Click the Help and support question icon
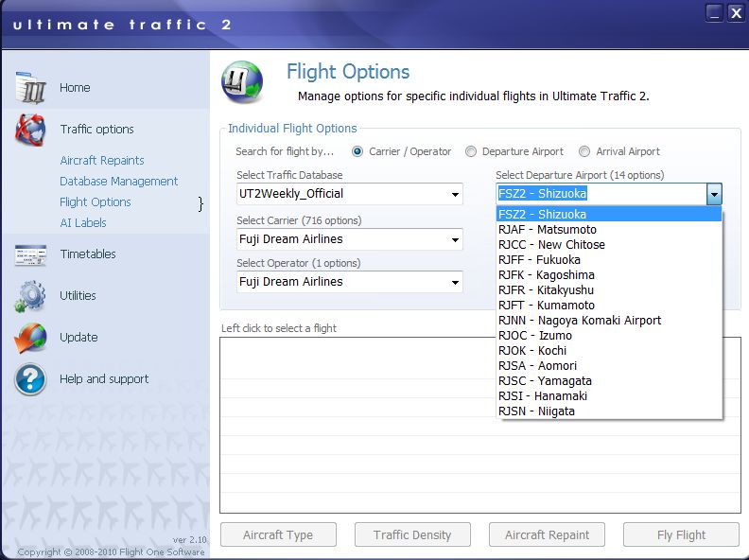 tap(30, 379)
